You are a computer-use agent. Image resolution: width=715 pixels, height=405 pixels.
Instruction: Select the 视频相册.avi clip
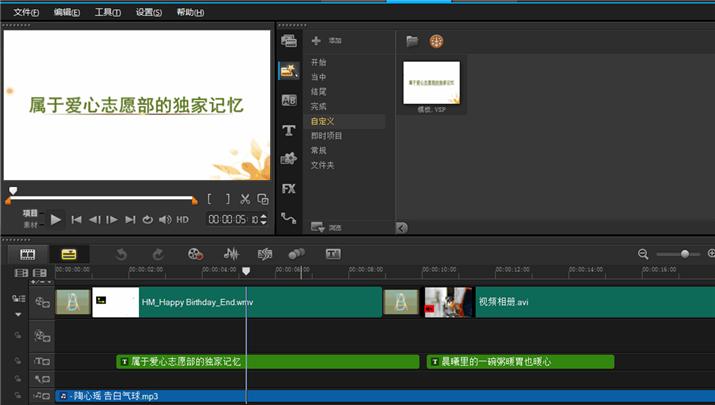coord(570,302)
